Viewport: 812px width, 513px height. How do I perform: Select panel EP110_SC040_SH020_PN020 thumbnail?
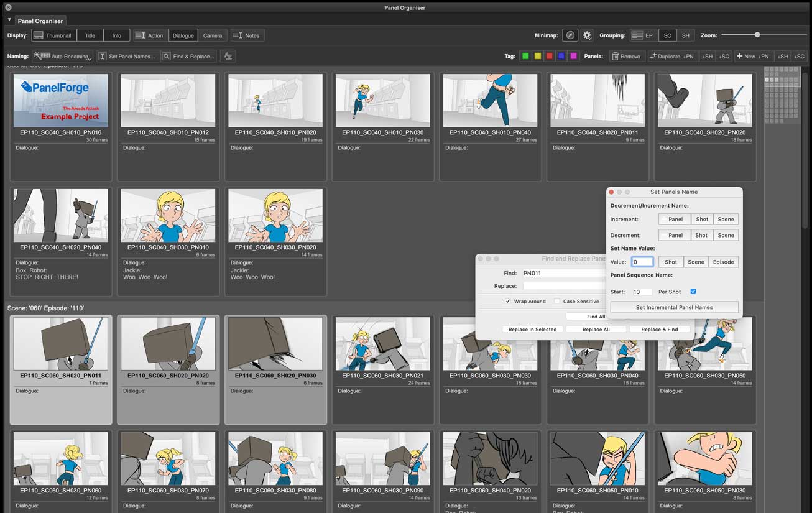point(704,101)
